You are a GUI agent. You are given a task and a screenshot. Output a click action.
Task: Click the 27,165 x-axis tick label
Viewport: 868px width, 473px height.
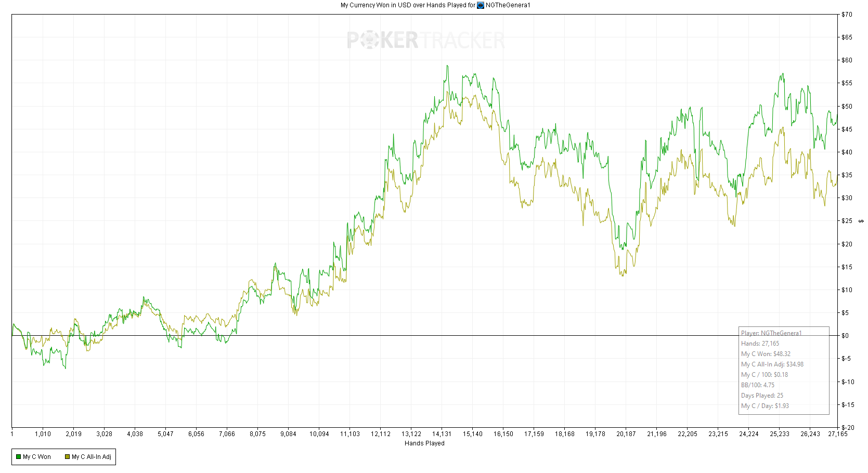[838, 434]
